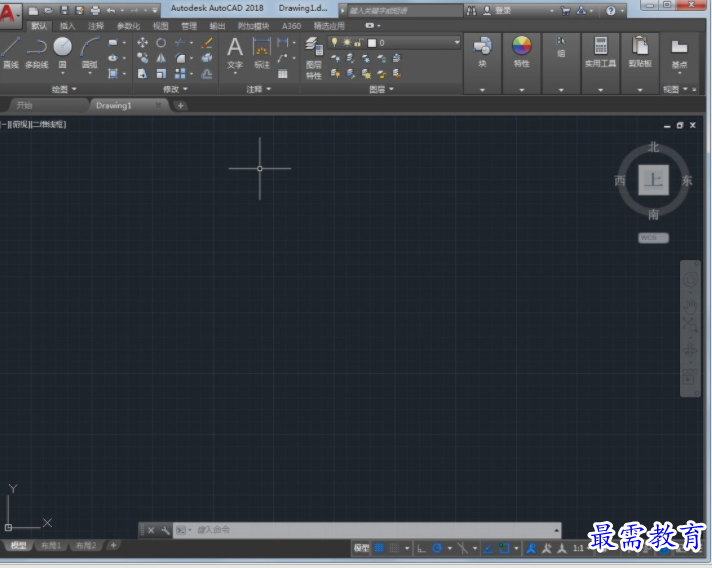Click the Stretch tool icon
This screenshot has width=712, height=568.
(142, 74)
